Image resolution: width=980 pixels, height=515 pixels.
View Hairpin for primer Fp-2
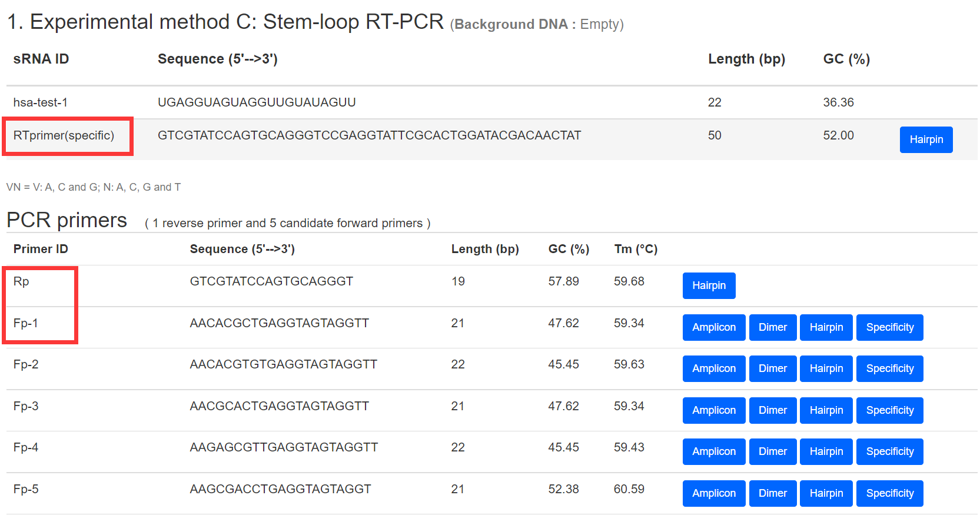[826, 369]
